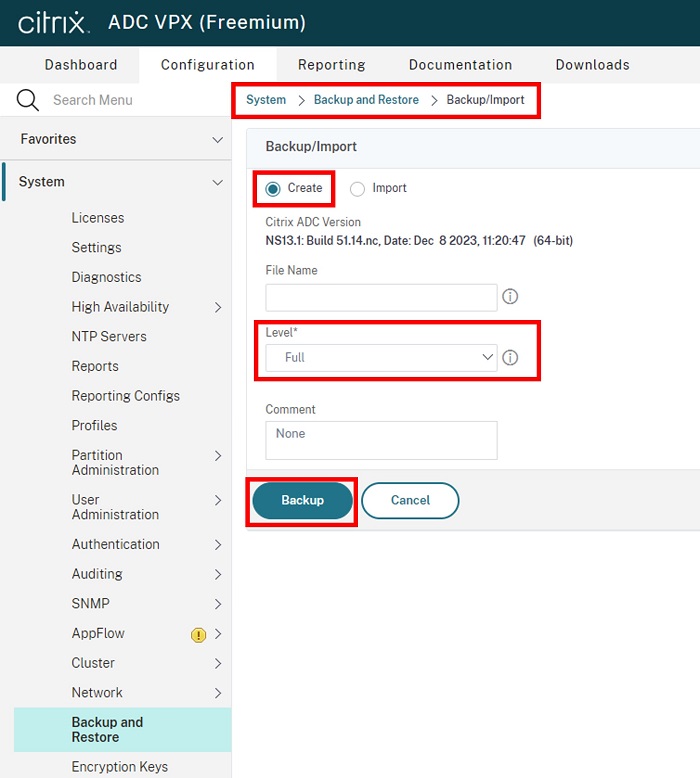Open Profiles in the sidebar
The width and height of the screenshot is (700, 778).
pyautogui.click(x=94, y=425)
